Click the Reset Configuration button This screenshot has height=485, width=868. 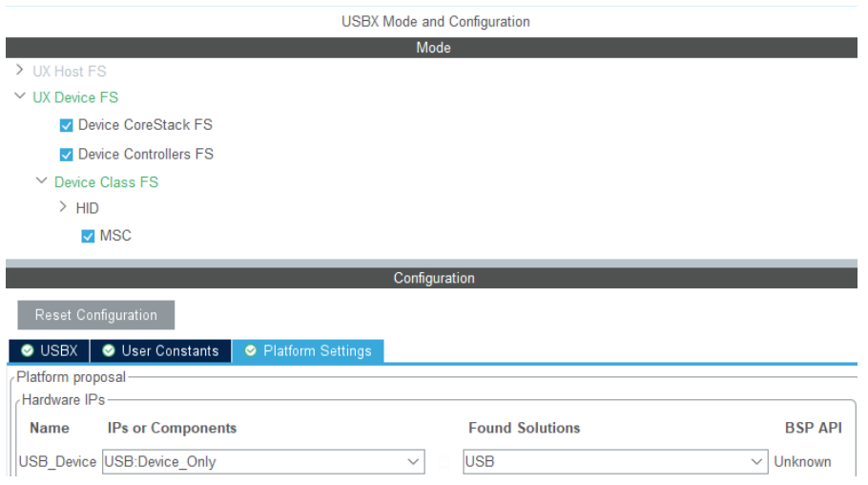96,315
